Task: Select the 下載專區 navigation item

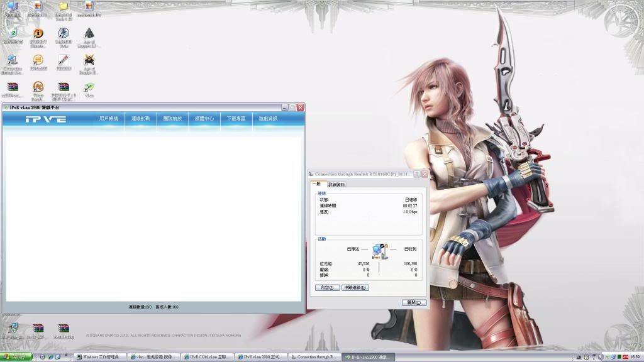Action: 236,118
